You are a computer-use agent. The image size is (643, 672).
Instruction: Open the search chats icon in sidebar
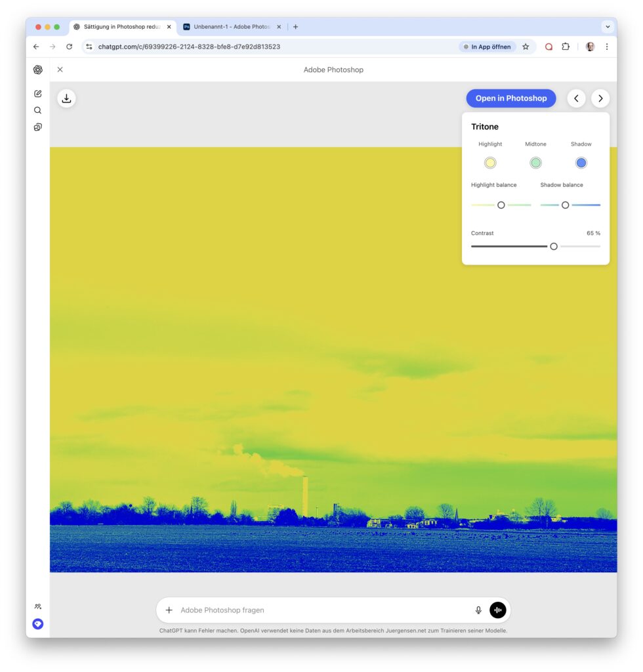(37, 110)
